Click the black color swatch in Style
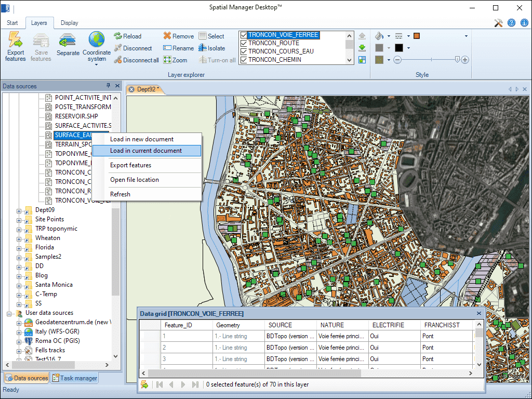532x399 pixels. pyautogui.click(x=399, y=48)
